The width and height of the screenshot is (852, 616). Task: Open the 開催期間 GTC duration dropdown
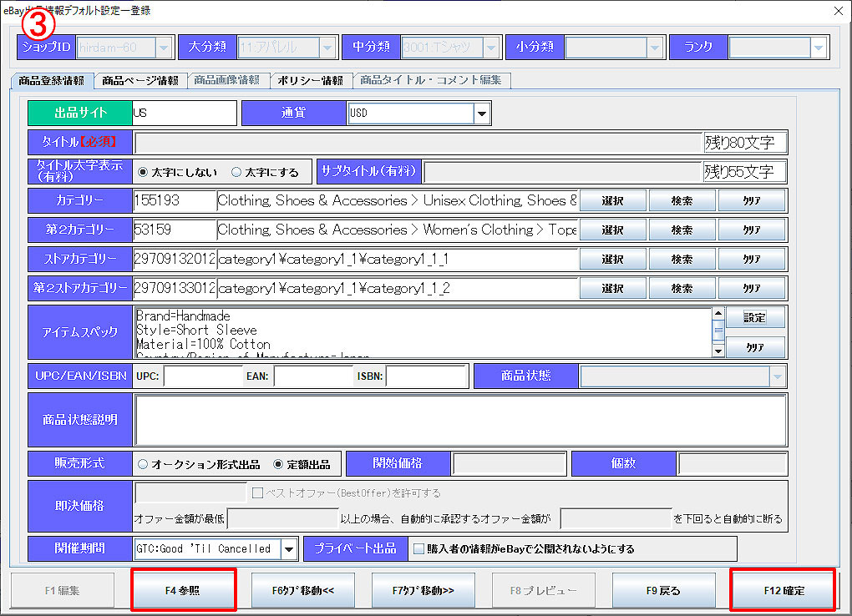coord(289,548)
